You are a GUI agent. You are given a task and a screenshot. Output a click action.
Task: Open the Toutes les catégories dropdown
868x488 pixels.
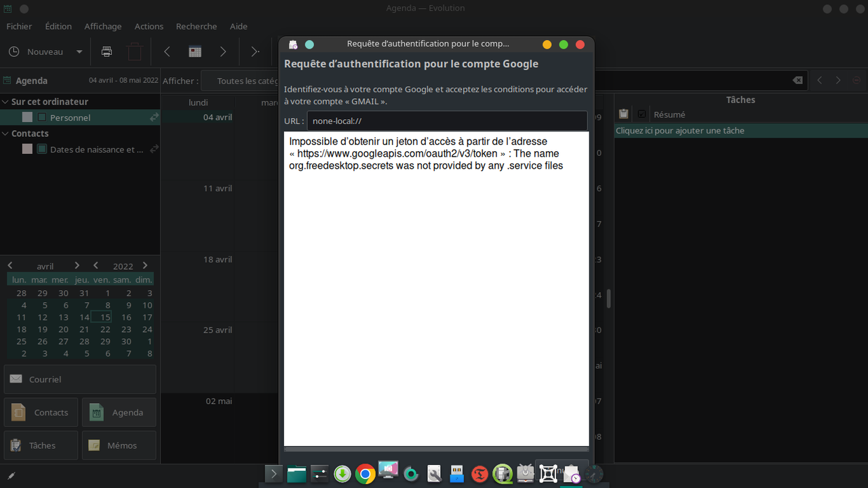[x=240, y=81]
